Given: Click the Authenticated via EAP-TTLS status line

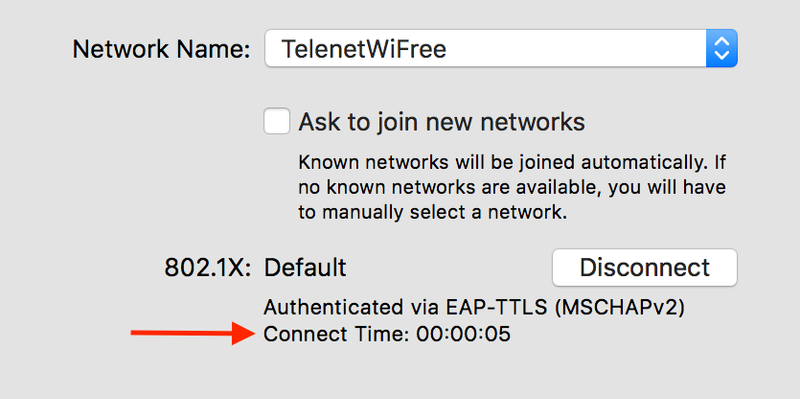Looking at the screenshot, I should [473, 308].
